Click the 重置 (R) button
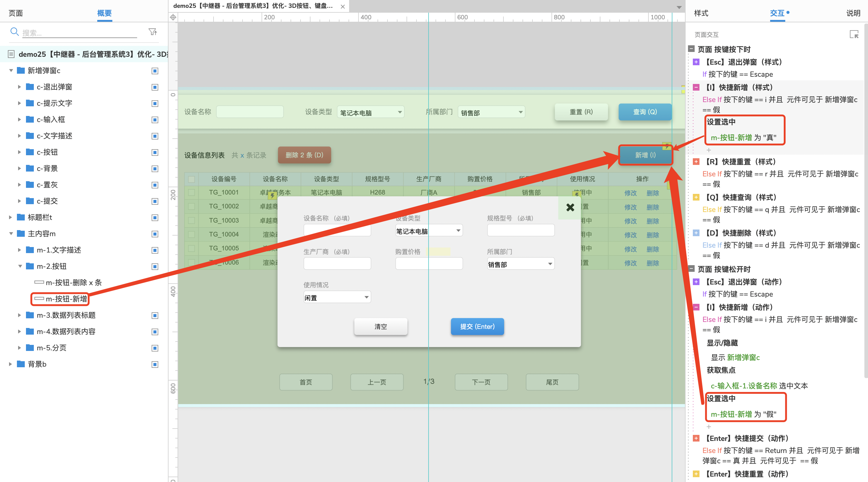Viewport: 868px width, 482px height. 581,112
